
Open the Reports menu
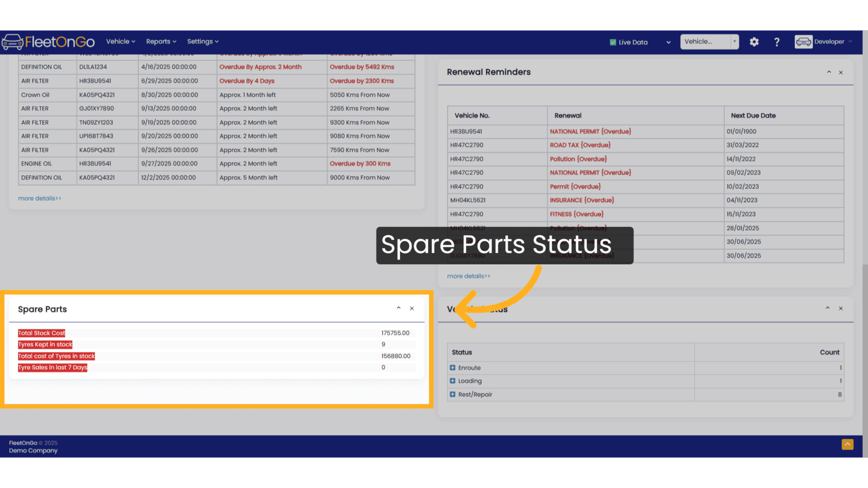(x=161, y=42)
